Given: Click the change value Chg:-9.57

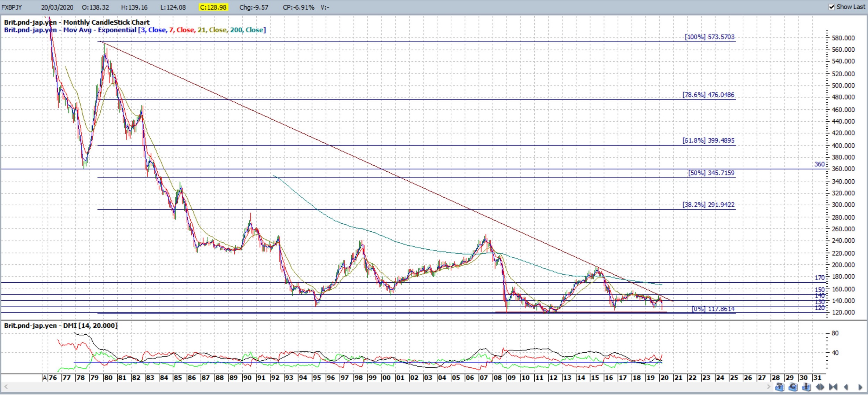Looking at the screenshot, I should coord(254,7).
